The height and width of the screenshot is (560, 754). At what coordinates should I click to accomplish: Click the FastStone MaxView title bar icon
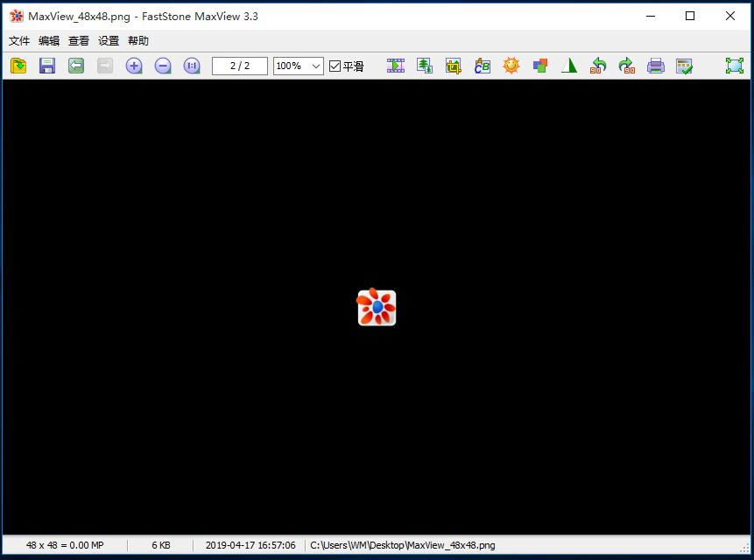pyautogui.click(x=17, y=16)
